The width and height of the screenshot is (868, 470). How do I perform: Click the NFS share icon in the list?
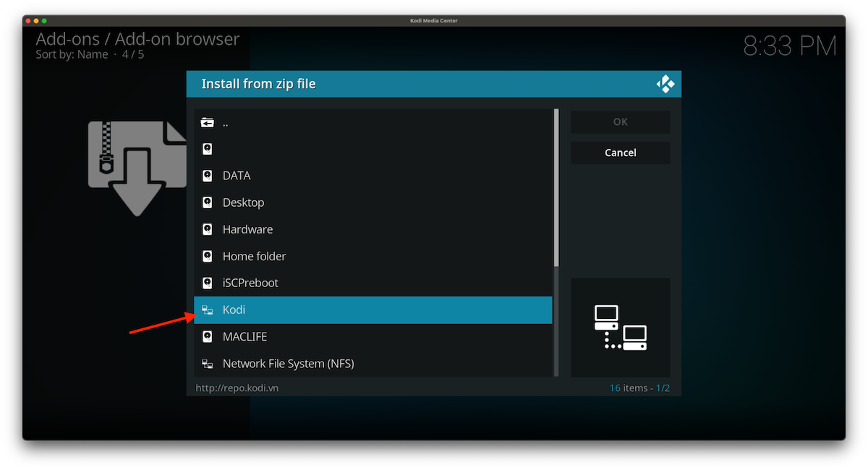(208, 363)
